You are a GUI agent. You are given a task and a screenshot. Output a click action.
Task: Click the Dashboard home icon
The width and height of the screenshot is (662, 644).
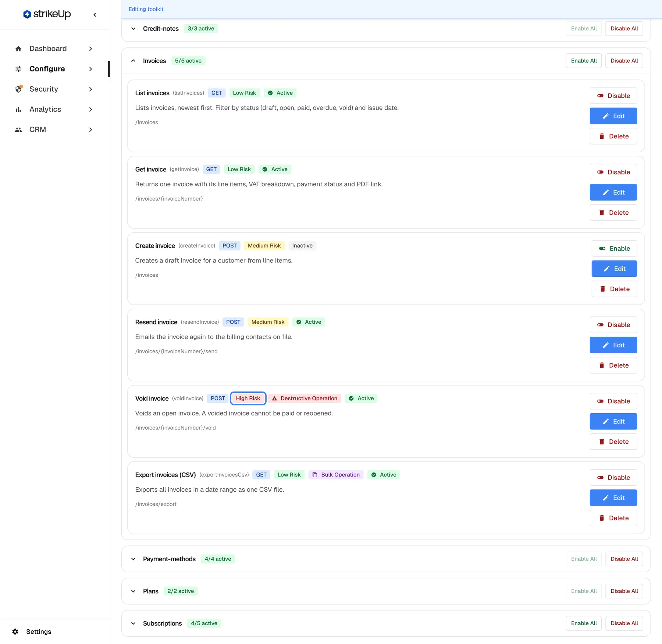tap(18, 49)
